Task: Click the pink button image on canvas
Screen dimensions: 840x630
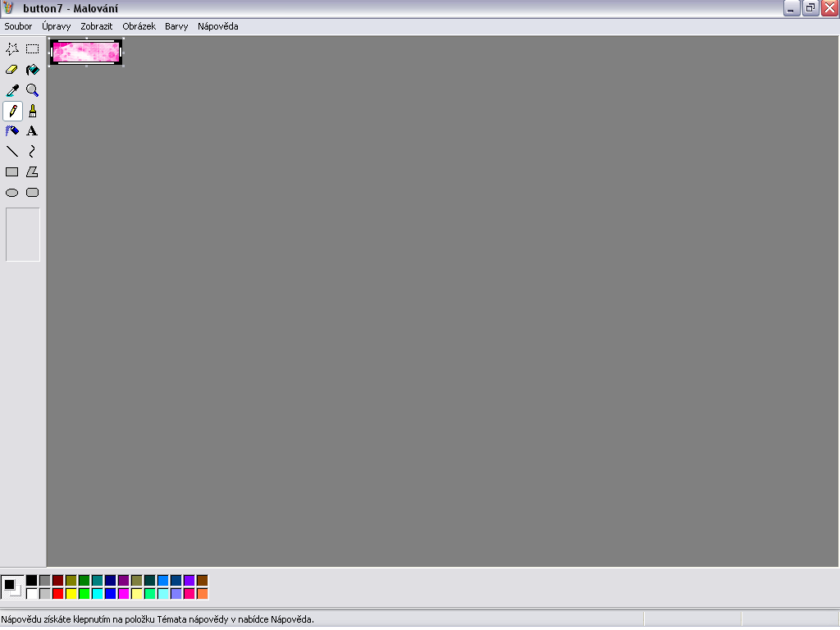Action: pos(86,52)
